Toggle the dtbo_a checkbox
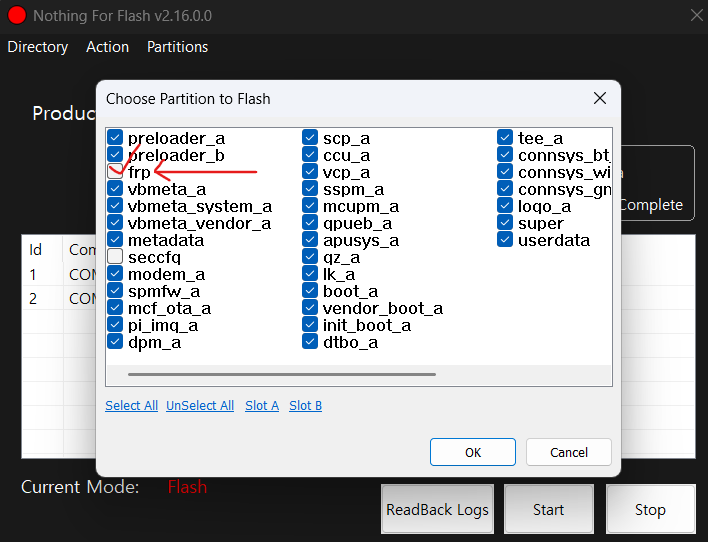The image size is (708, 542). pos(310,342)
